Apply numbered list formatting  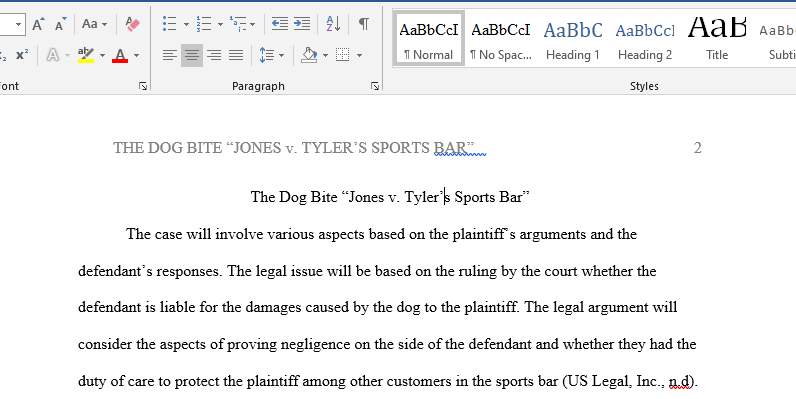(204, 24)
